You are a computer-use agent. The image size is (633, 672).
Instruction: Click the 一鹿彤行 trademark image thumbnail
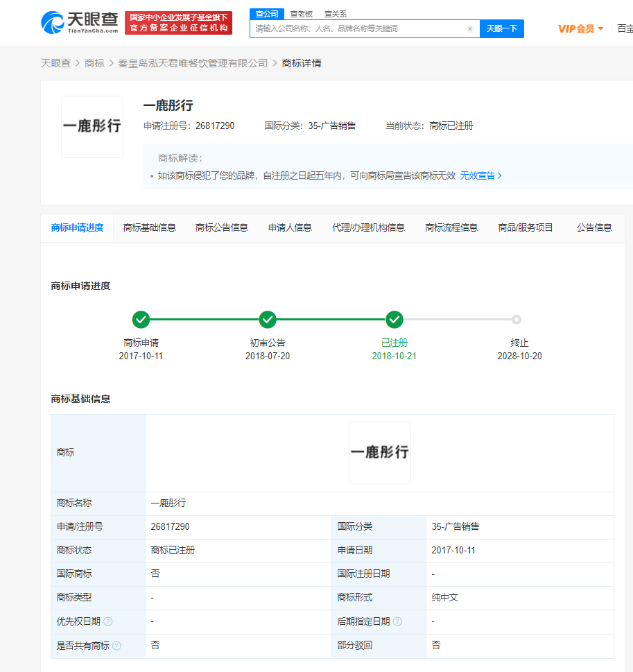pyautogui.click(x=92, y=126)
